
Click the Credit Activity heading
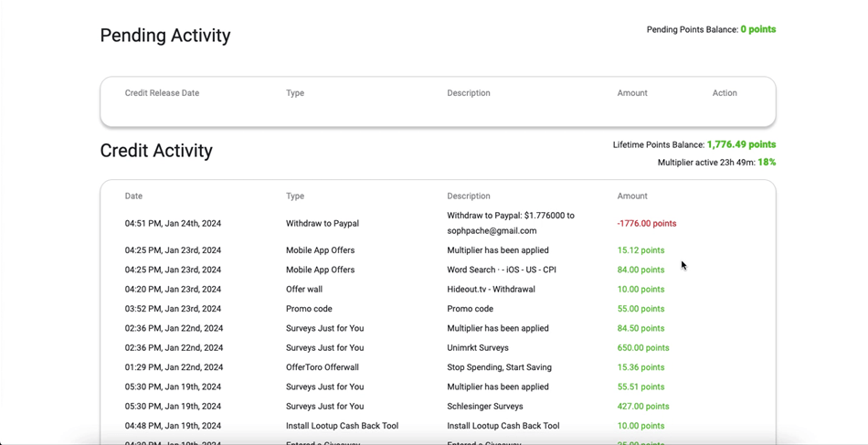(156, 151)
